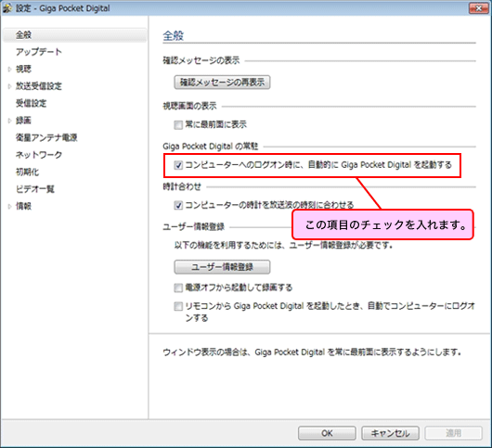Open the 衛星アンテナ電源 settings page
The height and width of the screenshot is (448, 492).
pos(46,137)
